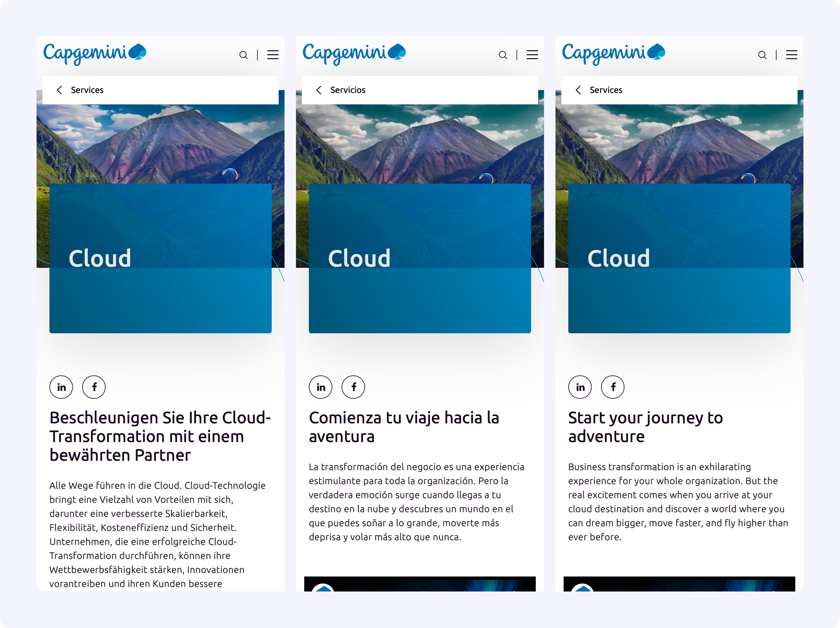Click the search icon in the German page header
Image resolution: width=840 pixels, height=628 pixels.
243,55
